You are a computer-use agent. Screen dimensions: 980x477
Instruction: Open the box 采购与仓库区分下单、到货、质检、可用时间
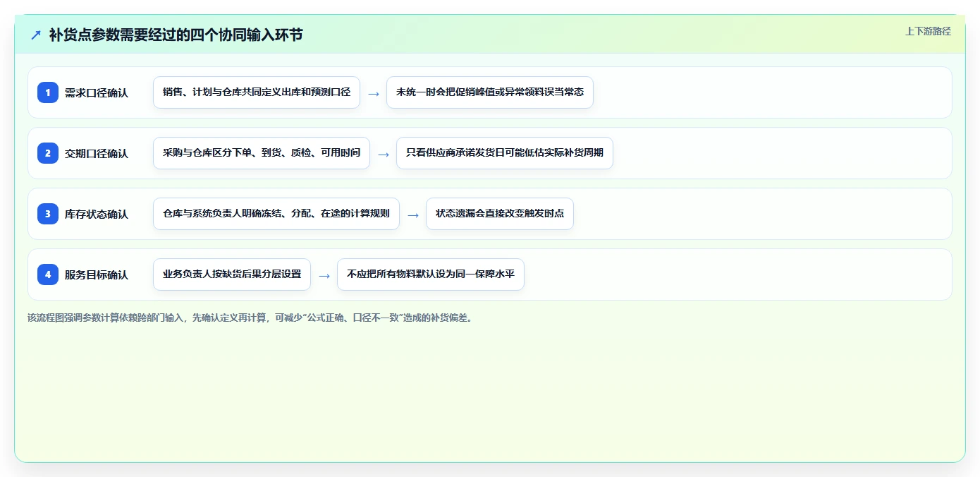click(262, 153)
